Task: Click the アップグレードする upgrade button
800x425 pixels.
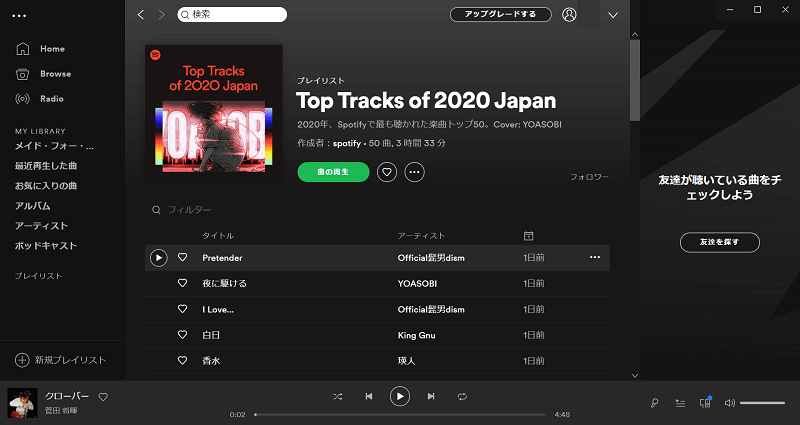Action: 501,14
